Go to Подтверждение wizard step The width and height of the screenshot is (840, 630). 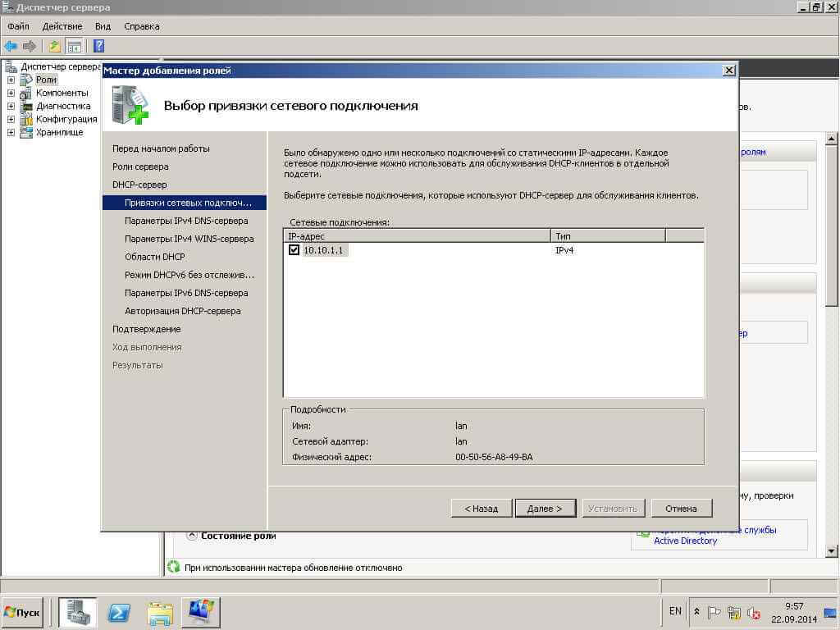(x=146, y=329)
